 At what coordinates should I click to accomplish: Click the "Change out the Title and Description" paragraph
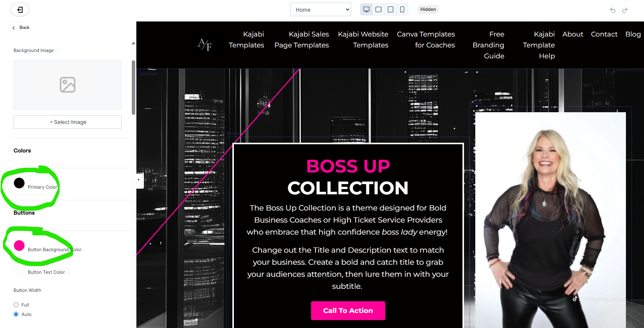[348, 268]
